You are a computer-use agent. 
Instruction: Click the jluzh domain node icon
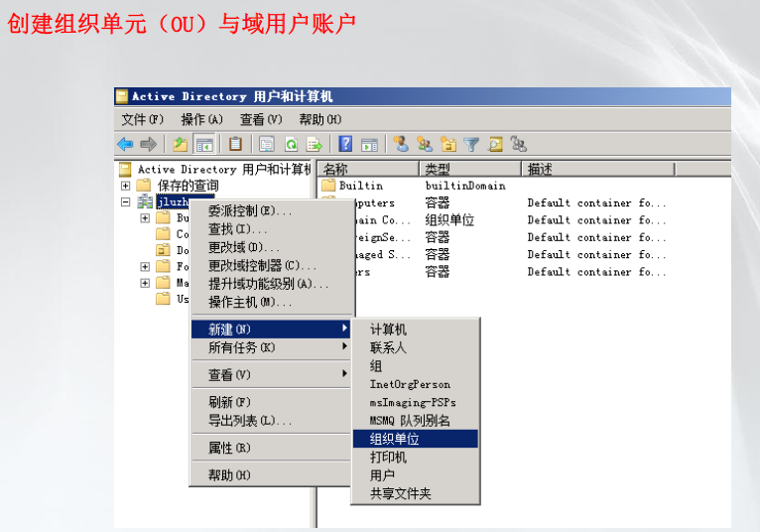point(145,201)
